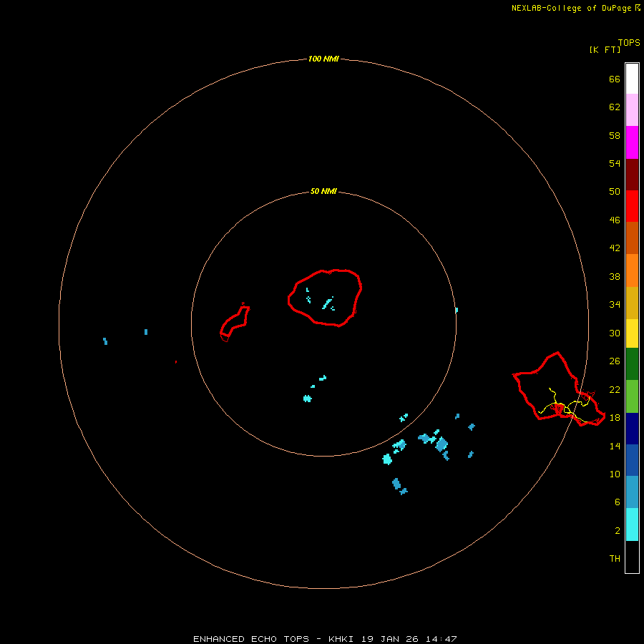
Task: Click the "19 JAN 26" date text
Action: coord(391,639)
